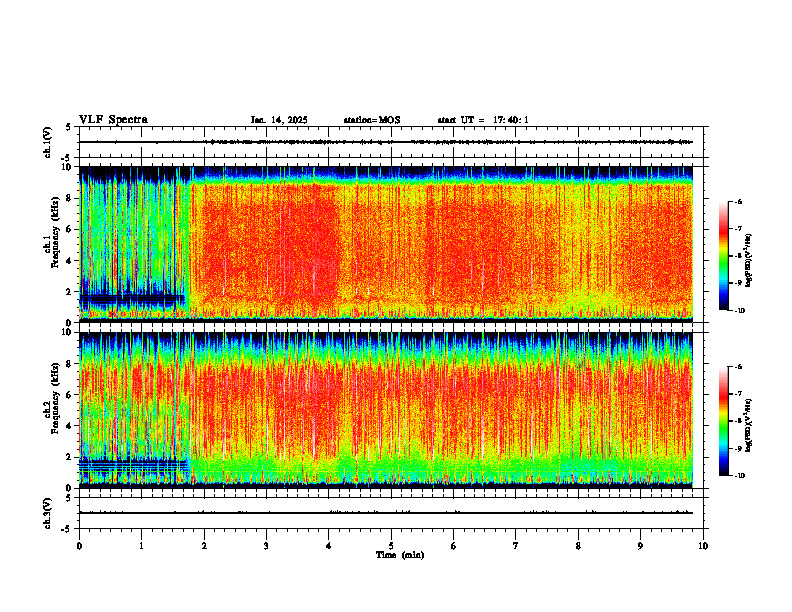Click the "ch.1(V)" axis label

pos(47,142)
